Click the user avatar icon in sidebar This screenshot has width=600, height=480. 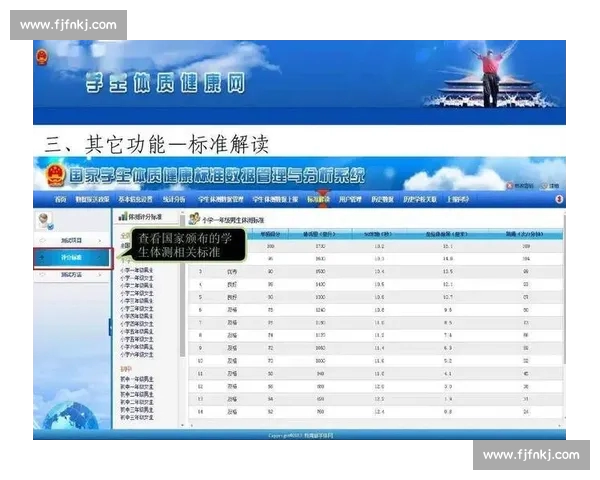(x=44, y=221)
